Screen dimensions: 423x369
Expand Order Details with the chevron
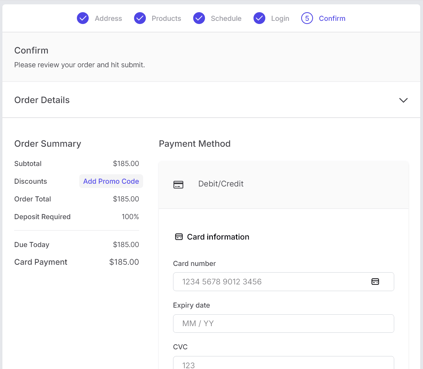403,100
